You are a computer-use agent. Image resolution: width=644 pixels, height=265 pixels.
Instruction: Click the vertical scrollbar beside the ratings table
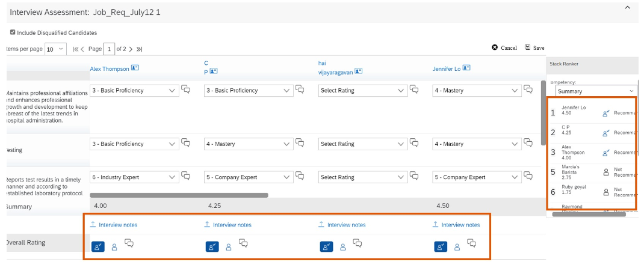pos(543,113)
